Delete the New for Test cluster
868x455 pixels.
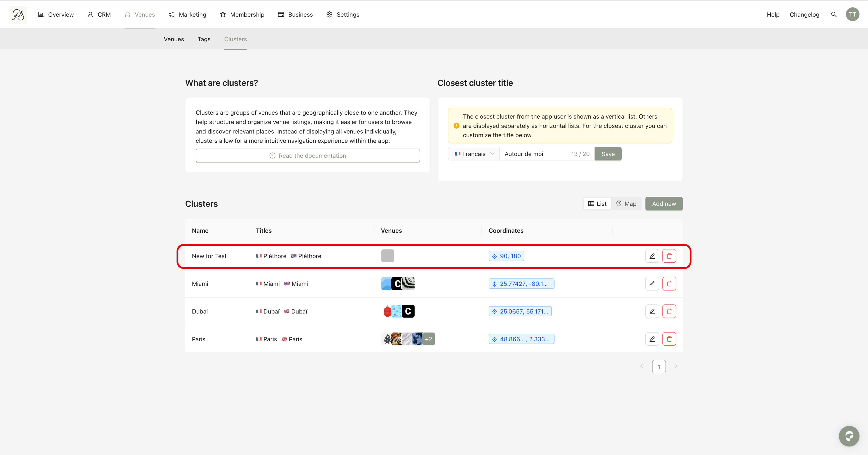point(669,256)
